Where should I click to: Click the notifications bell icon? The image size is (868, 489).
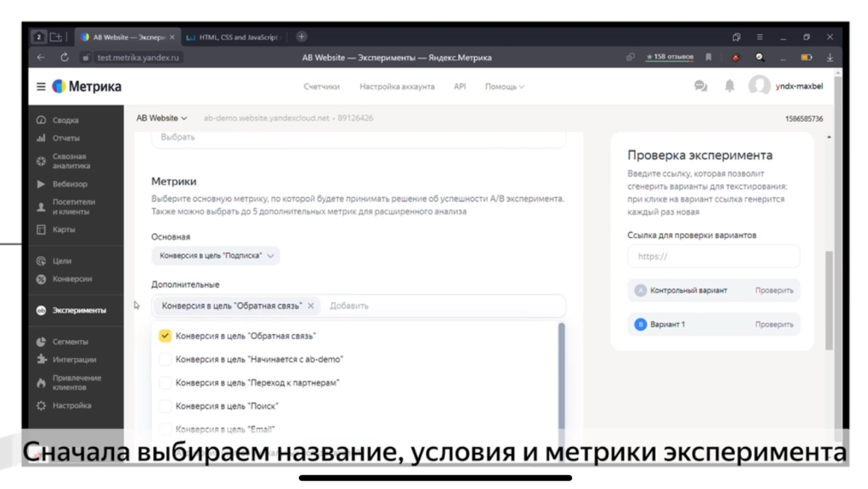click(x=729, y=86)
